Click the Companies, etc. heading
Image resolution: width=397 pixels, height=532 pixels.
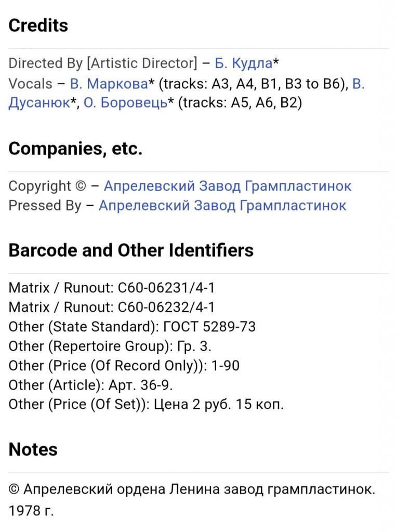tap(75, 149)
